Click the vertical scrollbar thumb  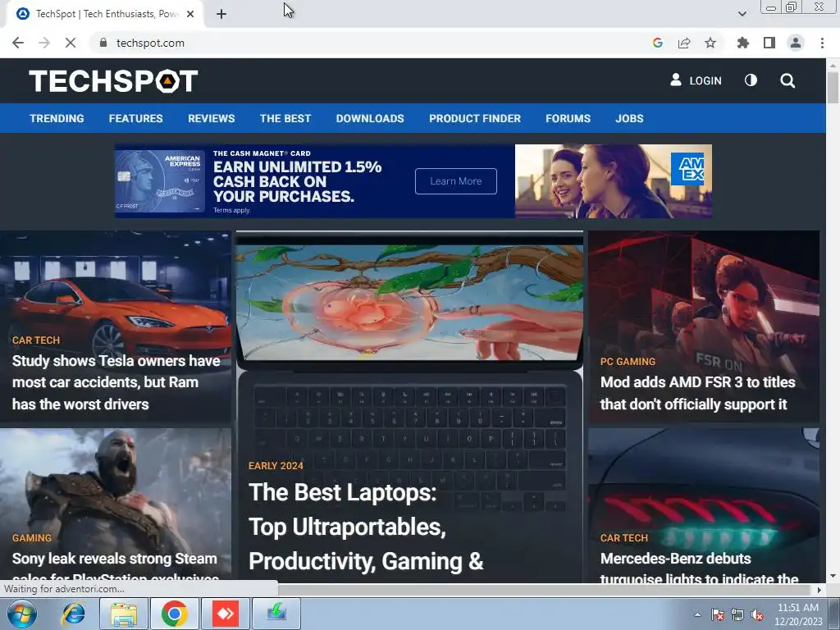[x=833, y=87]
